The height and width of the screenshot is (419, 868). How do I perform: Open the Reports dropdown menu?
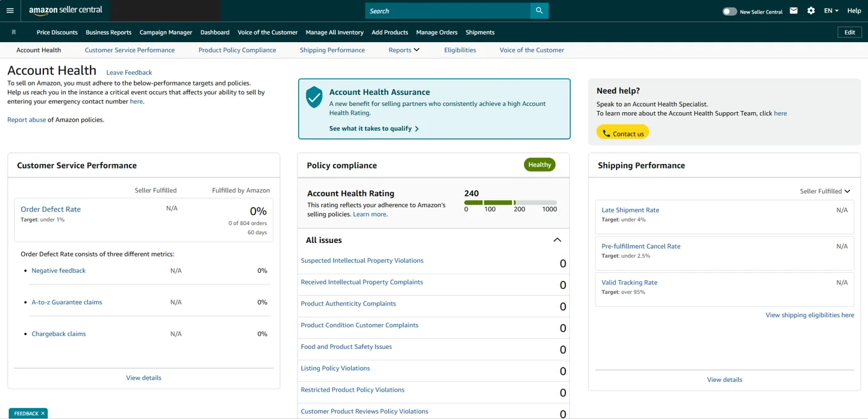point(404,50)
